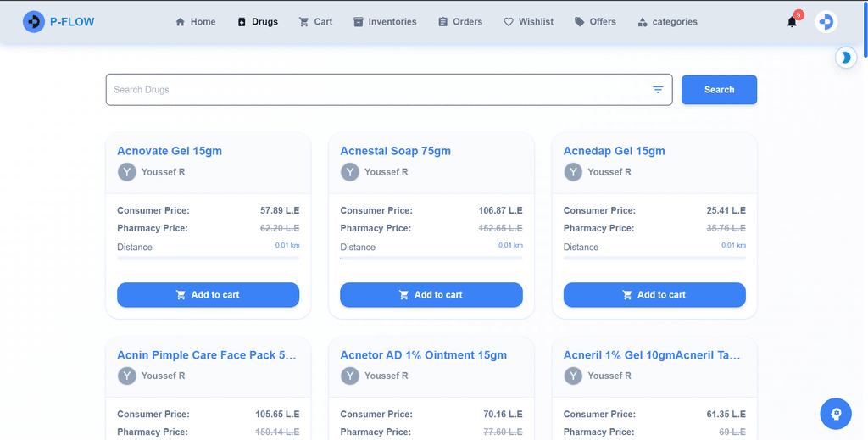Click the P-FLOW logo icon

(x=34, y=21)
